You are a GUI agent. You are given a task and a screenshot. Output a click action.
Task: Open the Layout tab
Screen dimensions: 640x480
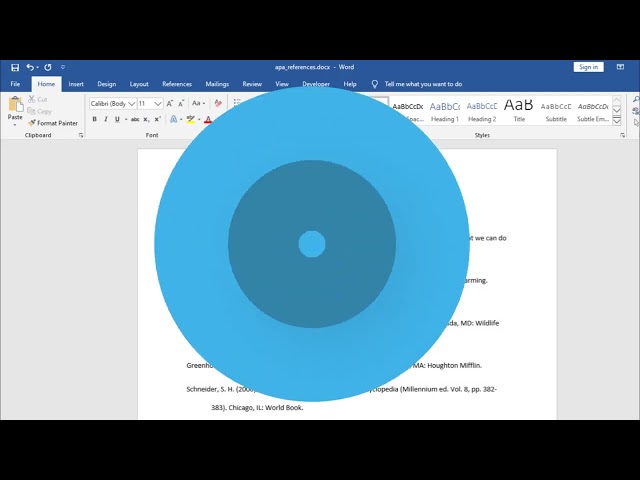coord(139,84)
